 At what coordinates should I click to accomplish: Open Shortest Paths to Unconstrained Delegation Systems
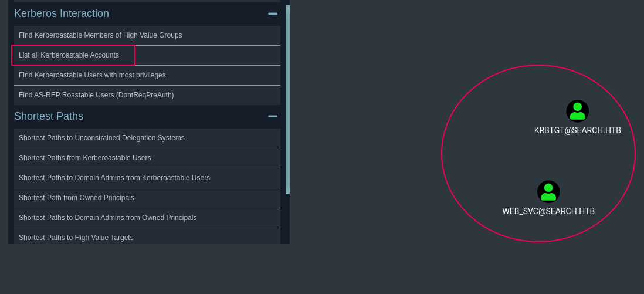tap(101, 138)
